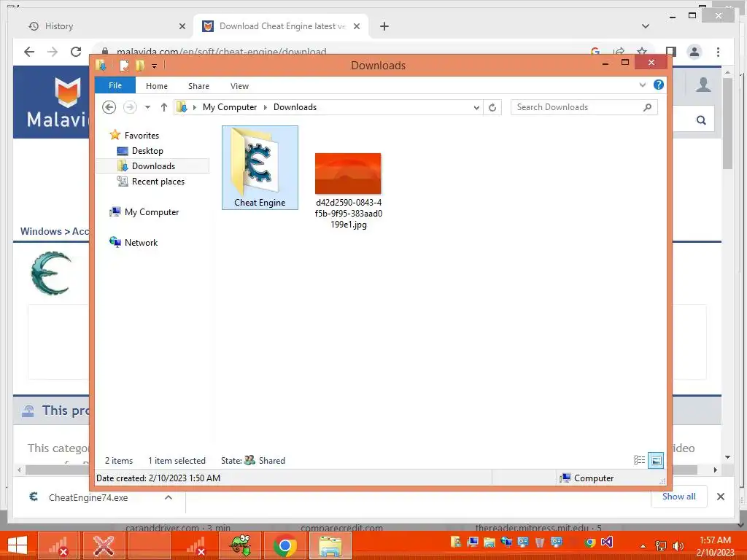Select Recent places in navigation pane
The image size is (747, 560).
tap(158, 182)
